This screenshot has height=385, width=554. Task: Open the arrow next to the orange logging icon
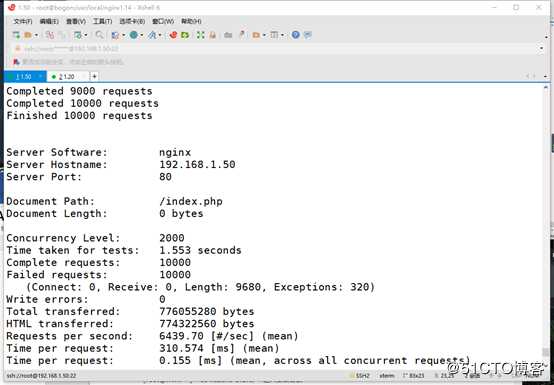coord(264,35)
